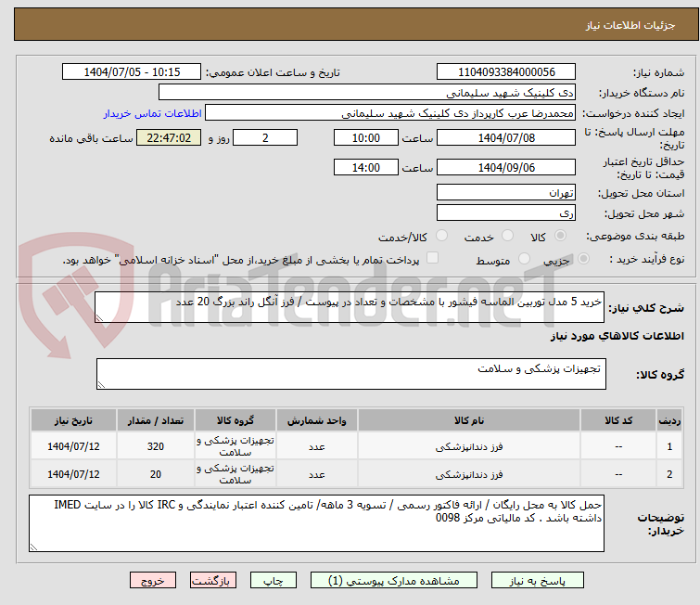
Task: Toggle the Islamic treasury payment checkbox
Action: (x=432, y=259)
